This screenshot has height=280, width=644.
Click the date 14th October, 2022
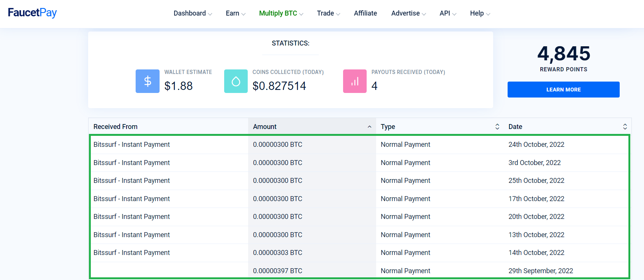536,253
